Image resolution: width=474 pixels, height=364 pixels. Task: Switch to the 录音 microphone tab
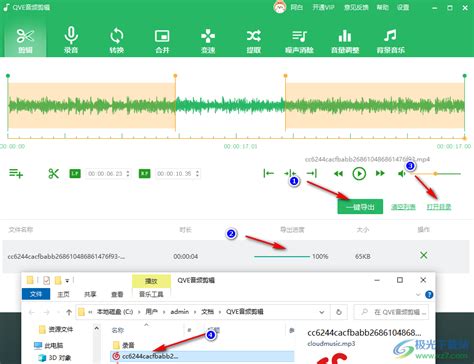click(71, 40)
